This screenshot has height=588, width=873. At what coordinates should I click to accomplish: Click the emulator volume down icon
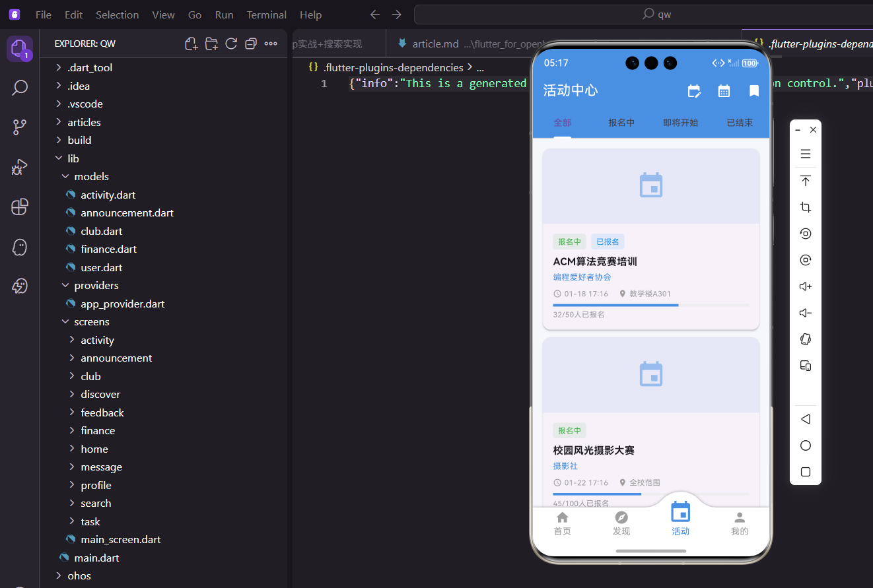806,313
